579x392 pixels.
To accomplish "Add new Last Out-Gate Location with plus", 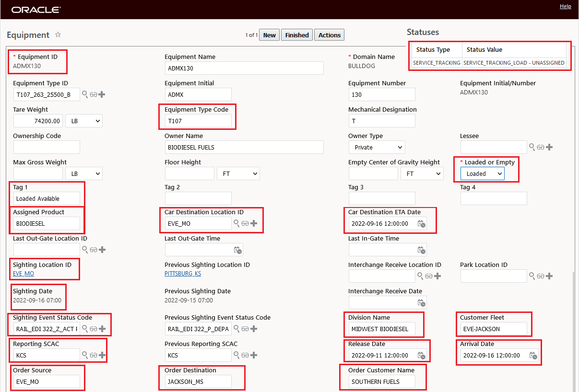I will (x=102, y=250).
